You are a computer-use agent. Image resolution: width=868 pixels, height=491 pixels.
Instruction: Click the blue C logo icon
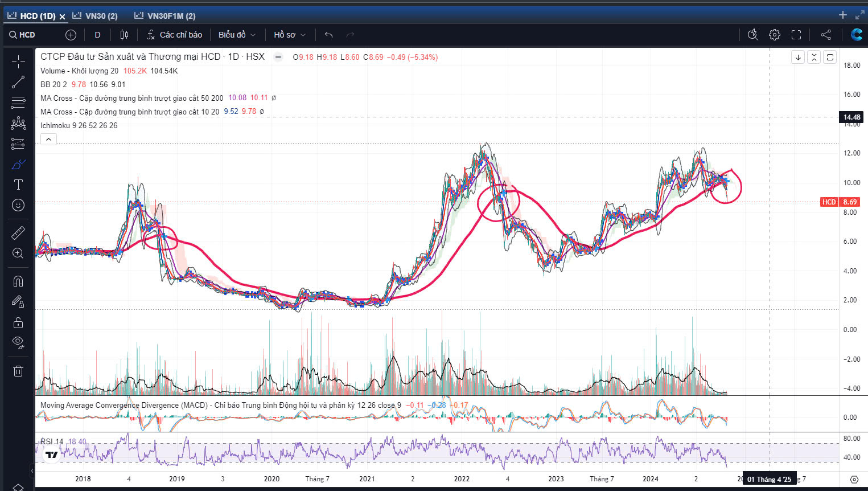(856, 35)
